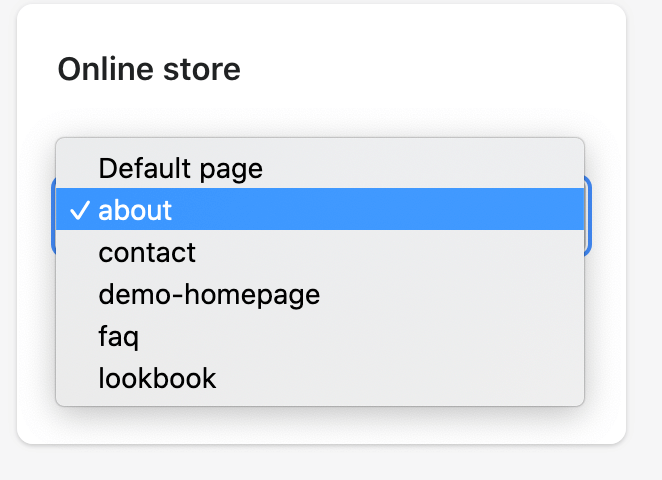Click the last entry, lookbook, in the list
This screenshot has height=480, width=662.
[157, 378]
